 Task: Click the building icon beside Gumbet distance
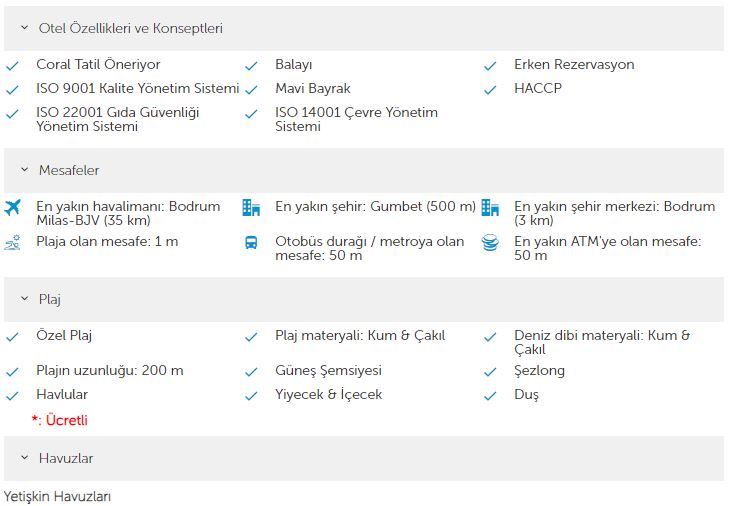click(251, 208)
